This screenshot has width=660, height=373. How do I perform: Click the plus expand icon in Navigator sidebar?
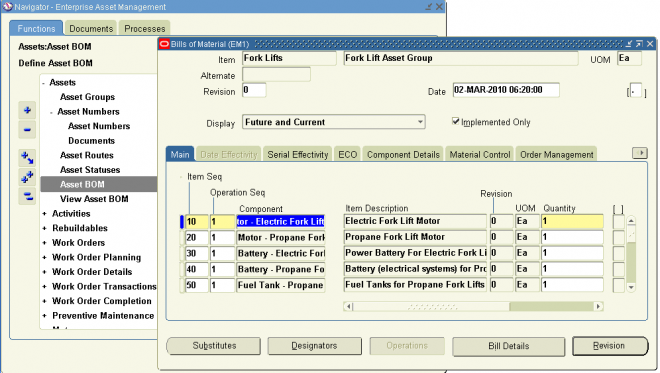(27, 110)
